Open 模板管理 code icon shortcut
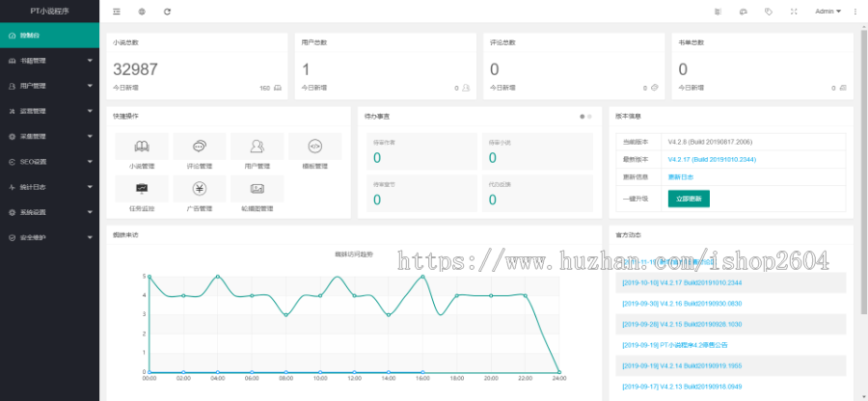 pos(314,147)
